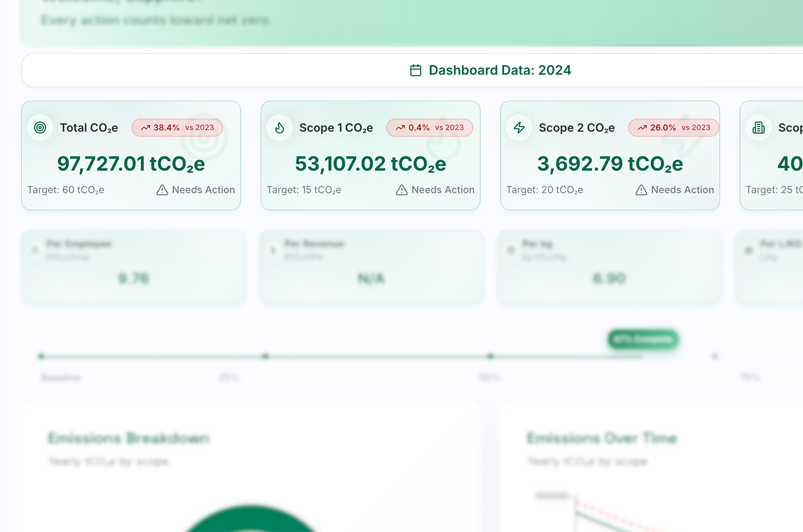This screenshot has height=532, width=803.
Task: Expand the 26.0% vs 2023 badge on Scope 2
Action: [x=673, y=127]
